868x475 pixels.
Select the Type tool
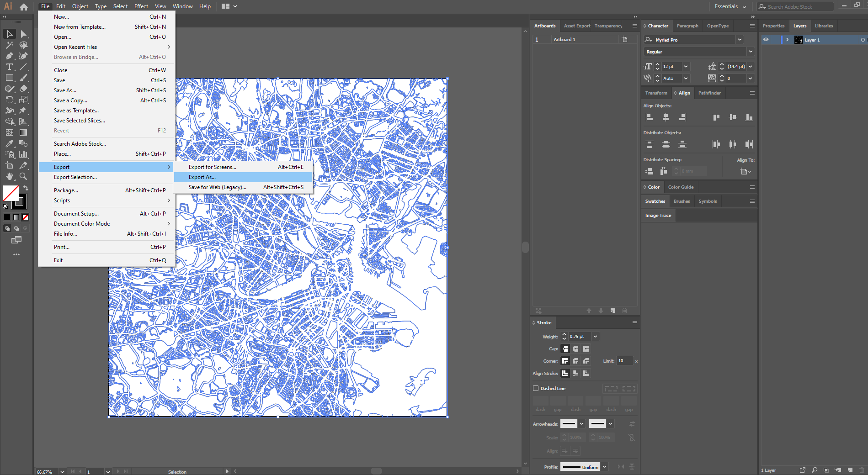(9, 67)
